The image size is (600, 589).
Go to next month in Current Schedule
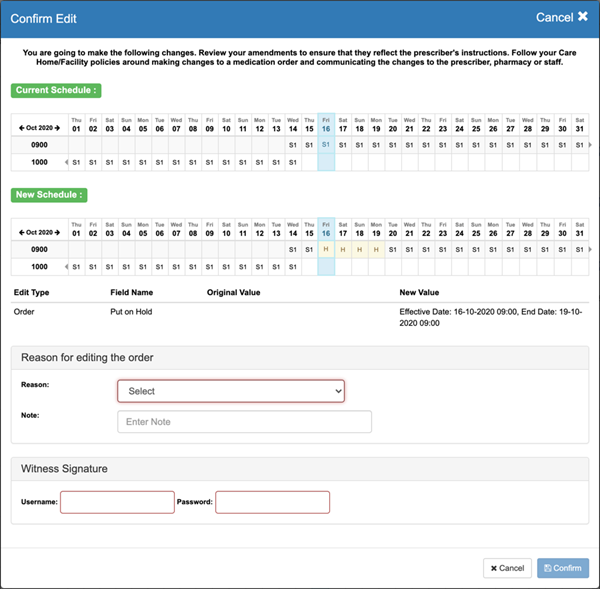point(57,127)
